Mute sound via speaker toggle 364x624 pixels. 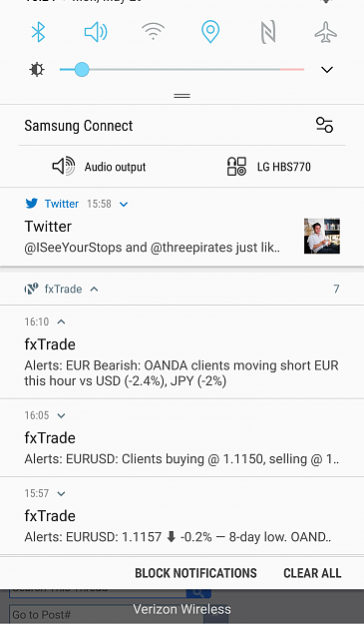tap(96, 32)
